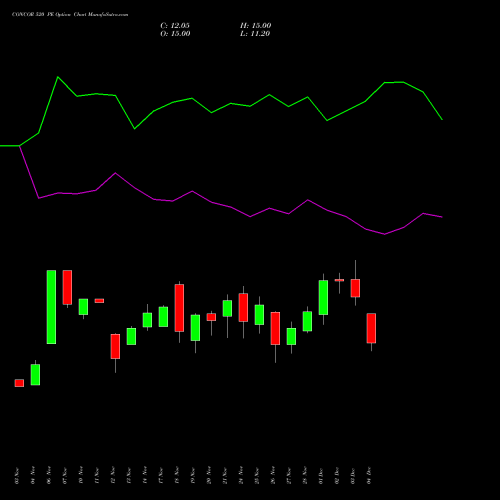Click the last red candle for 04 Dec
The image size is (500, 500).
pos(371,328)
